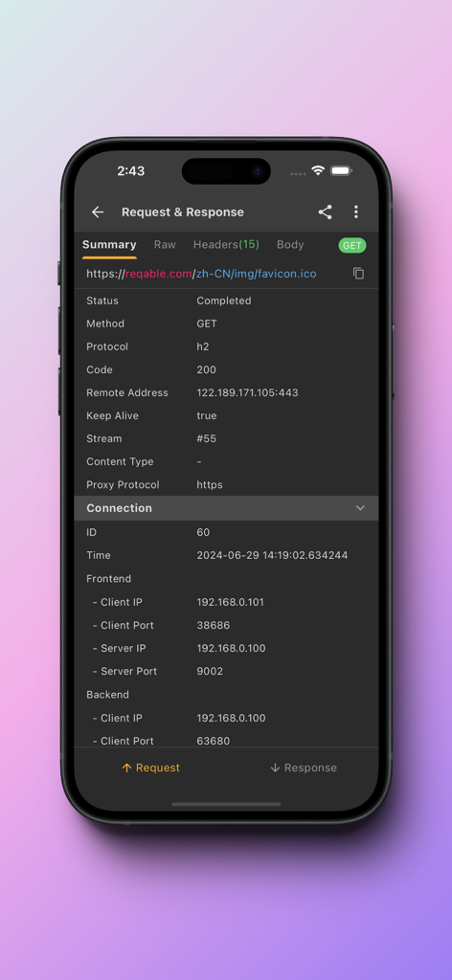Tap the home indicator bar

pos(226,804)
